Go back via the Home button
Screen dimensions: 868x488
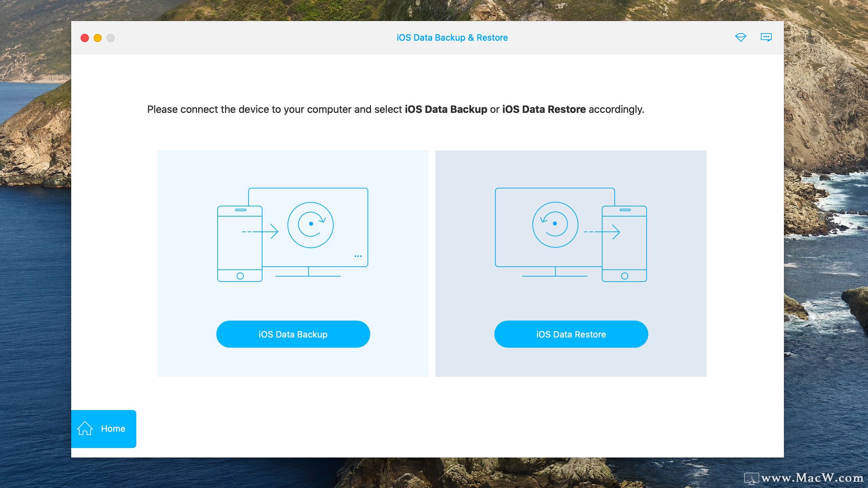pos(104,429)
